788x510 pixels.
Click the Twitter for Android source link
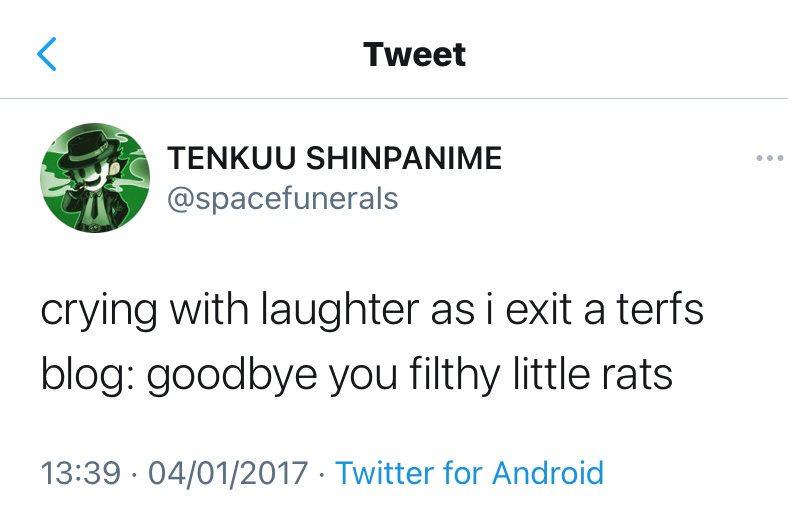coord(469,472)
